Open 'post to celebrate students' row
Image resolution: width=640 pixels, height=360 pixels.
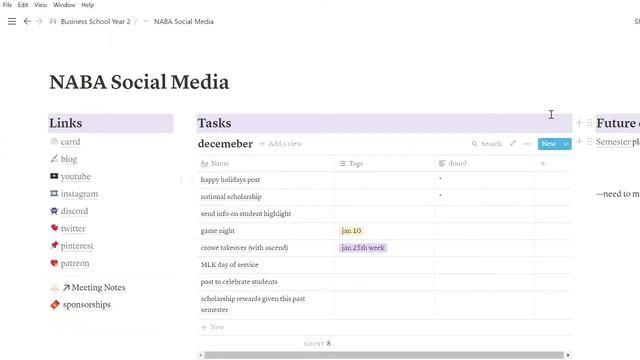click(x=239, y=282)
